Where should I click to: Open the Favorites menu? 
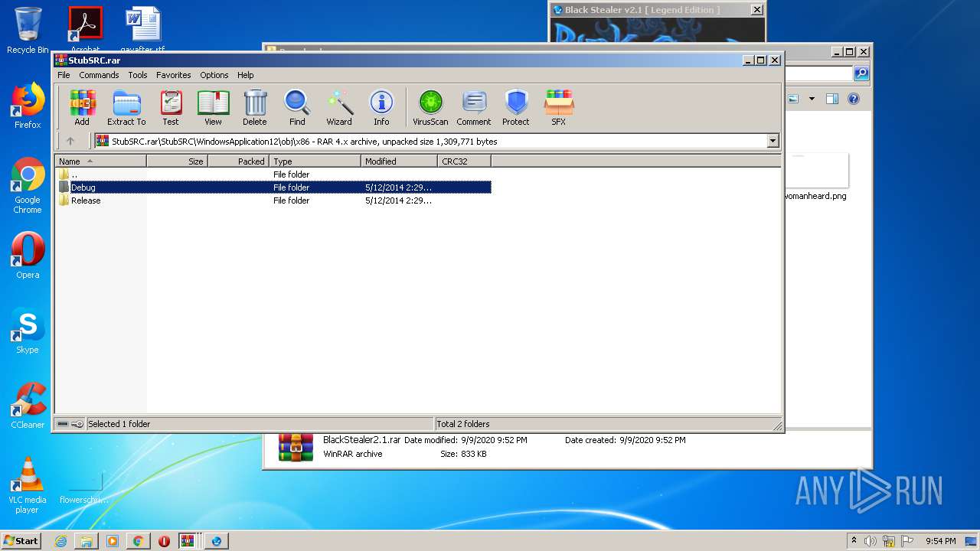174,75
